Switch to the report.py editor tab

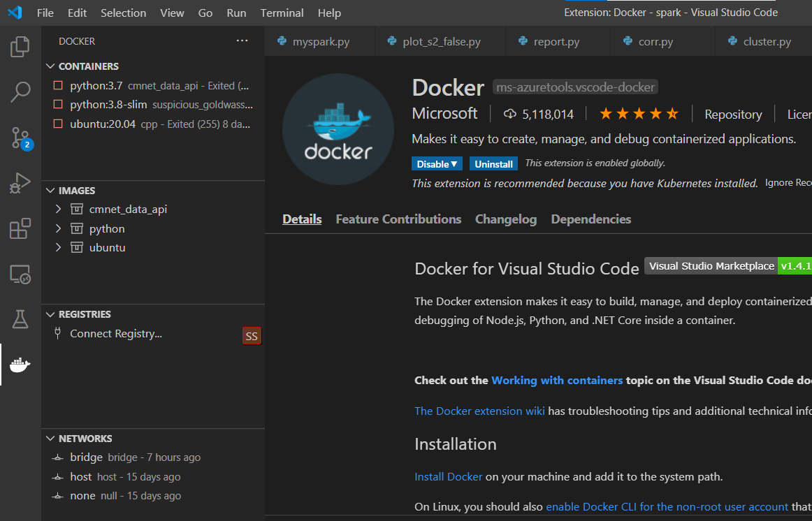(x=557, y=41)
